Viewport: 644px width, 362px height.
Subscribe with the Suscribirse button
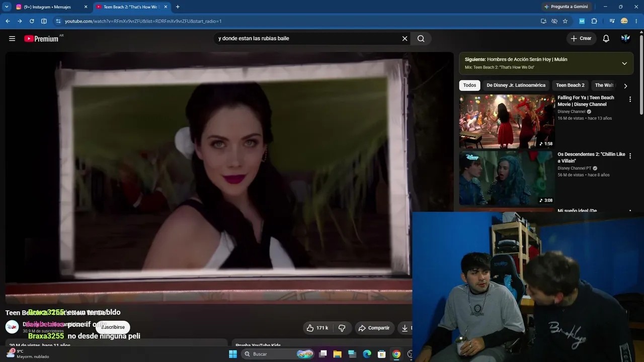pyautogui.click(x=113, y=327)
